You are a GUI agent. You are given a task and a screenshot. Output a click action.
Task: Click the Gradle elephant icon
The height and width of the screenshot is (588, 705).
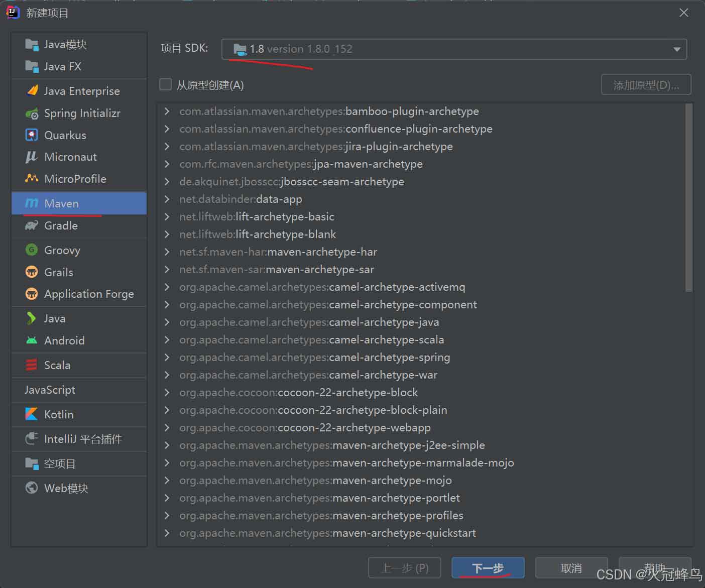coord(32,225)
